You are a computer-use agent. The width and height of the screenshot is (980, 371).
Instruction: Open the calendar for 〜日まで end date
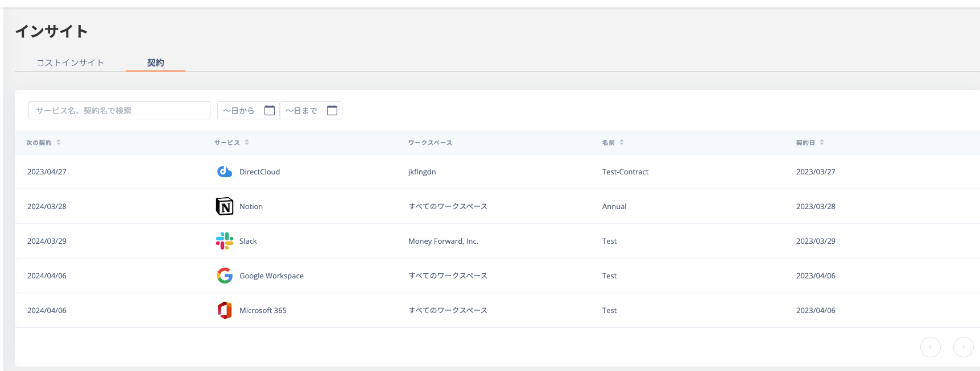coord(332,110)
